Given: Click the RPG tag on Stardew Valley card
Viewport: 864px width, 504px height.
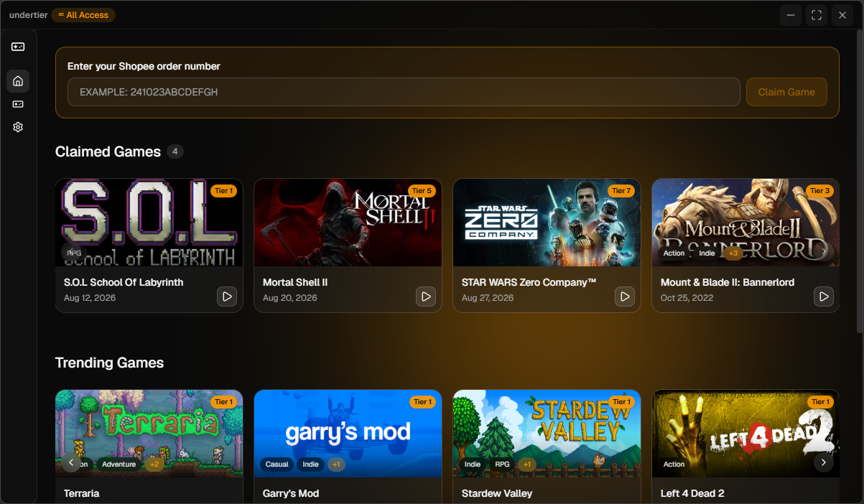Looking at the screenshot, I should pyautogui.click(x=502, y=465).
